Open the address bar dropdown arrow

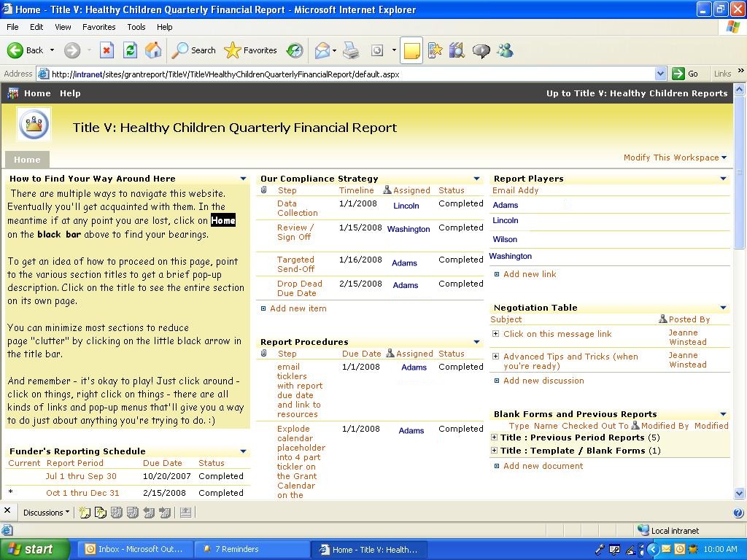660,74
